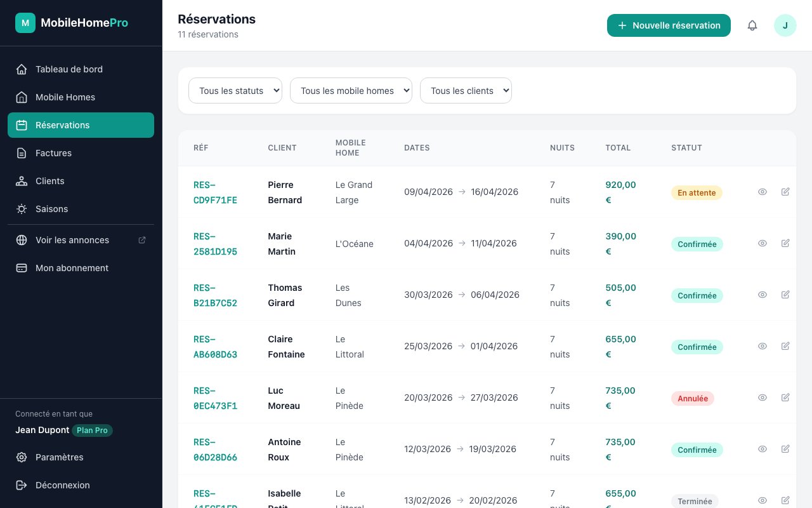Viewport: 812px width, 508px height.
Task: Open reservation link RES-CD9F71FE
Action: pyautogui.click(x=215, y=192)
